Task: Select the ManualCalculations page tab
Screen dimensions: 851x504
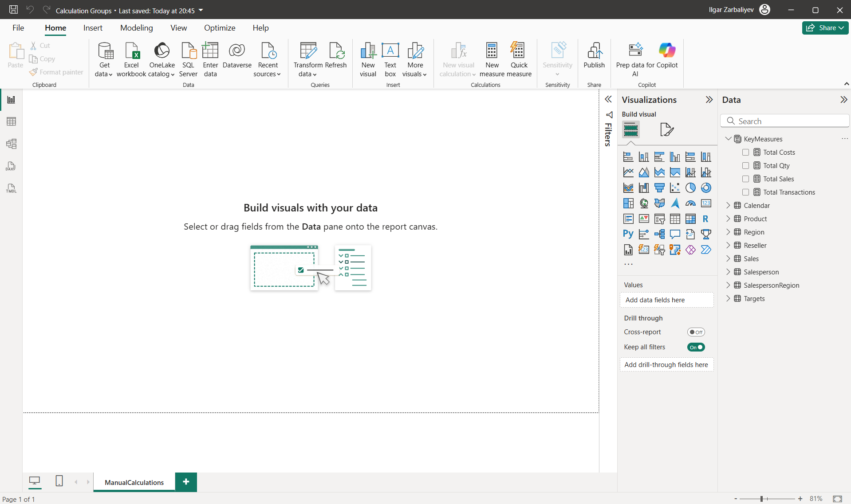Action: coord(134,482)
